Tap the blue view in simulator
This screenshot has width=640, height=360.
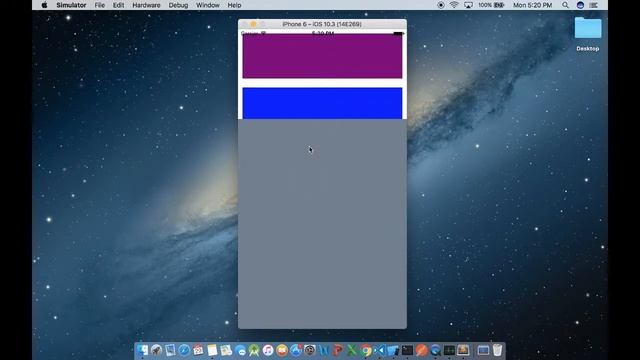pos(322,103)
